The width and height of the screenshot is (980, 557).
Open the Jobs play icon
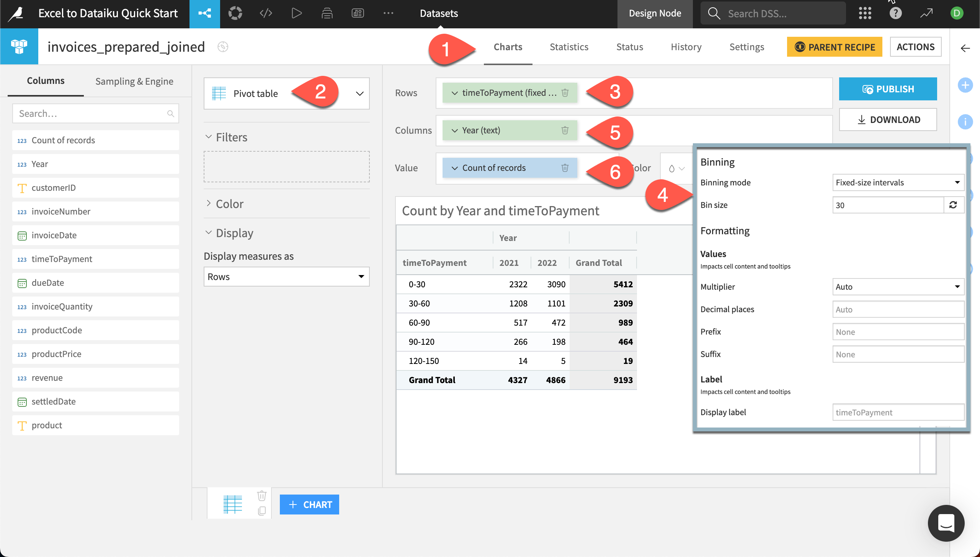click(x=296, y=13)
